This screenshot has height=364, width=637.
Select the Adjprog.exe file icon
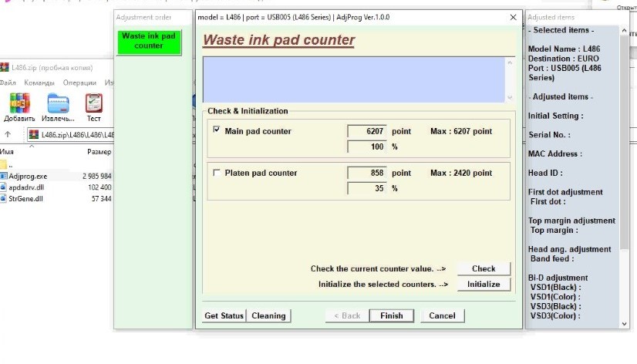point(4,177)
